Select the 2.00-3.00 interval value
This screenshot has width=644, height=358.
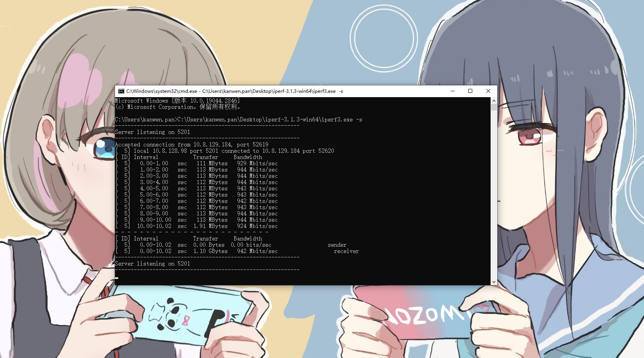[x=154, y=176]
